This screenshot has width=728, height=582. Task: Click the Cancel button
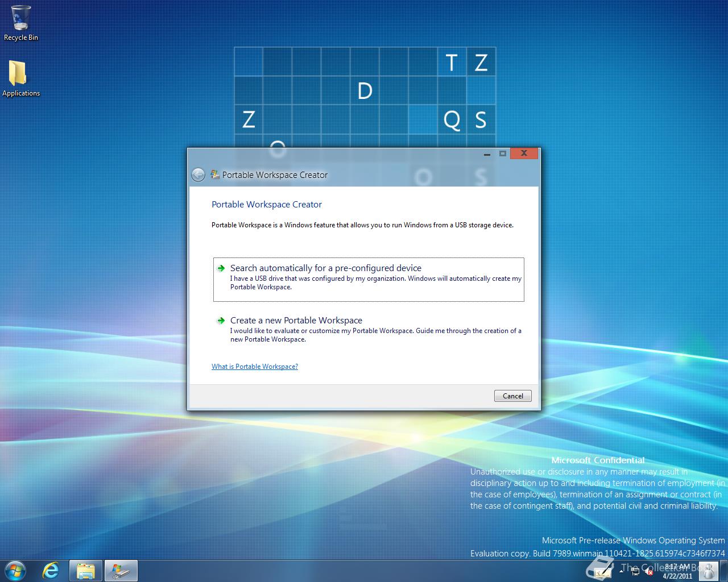[513, 396]
